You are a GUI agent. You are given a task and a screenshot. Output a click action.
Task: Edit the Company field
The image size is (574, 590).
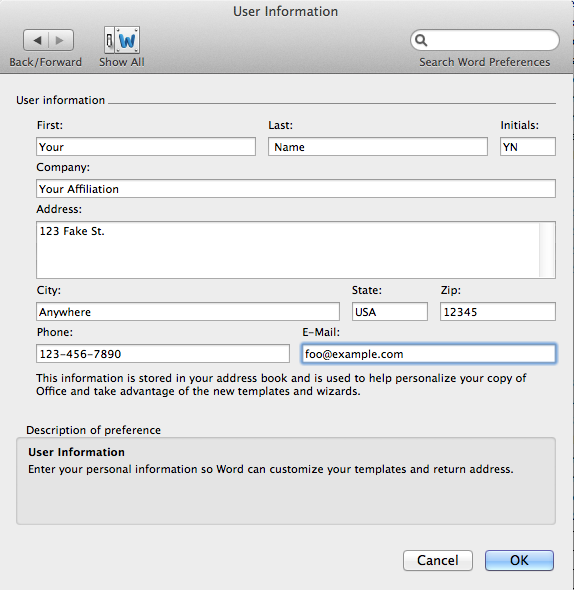(296, 189)
